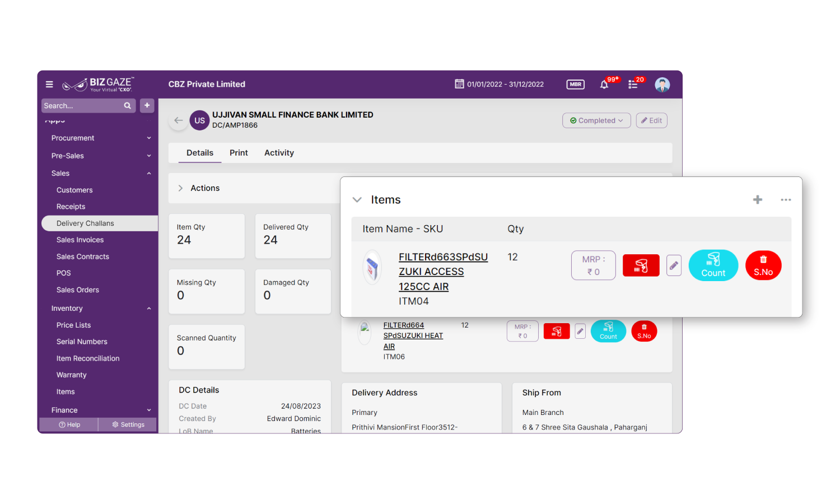Click the Item Qty 24 card
840x504 pixels.
pyautogui.click(x=207, y=236)
